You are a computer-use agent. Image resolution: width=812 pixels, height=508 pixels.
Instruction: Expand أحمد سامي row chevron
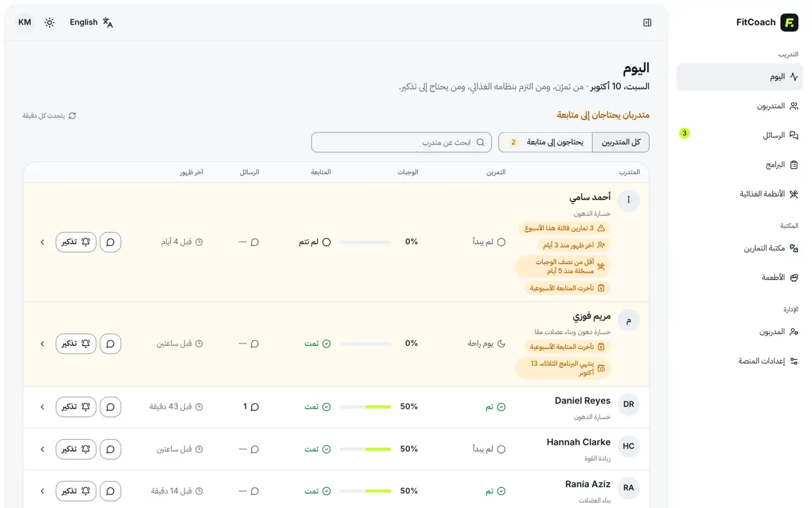43,242
